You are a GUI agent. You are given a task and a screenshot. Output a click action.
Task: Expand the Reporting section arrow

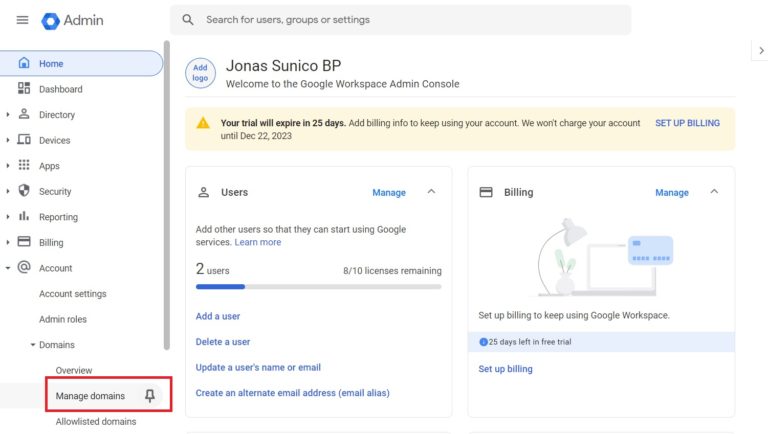coord(7,217)
